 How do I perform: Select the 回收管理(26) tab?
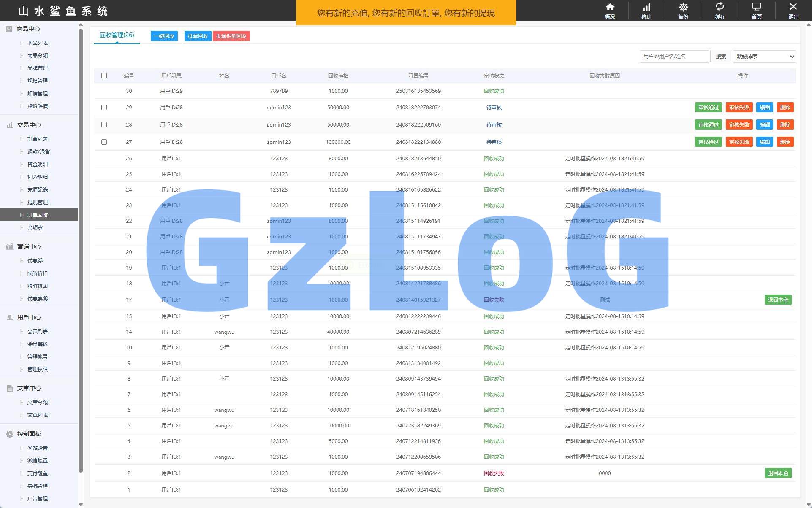(117, 35)
